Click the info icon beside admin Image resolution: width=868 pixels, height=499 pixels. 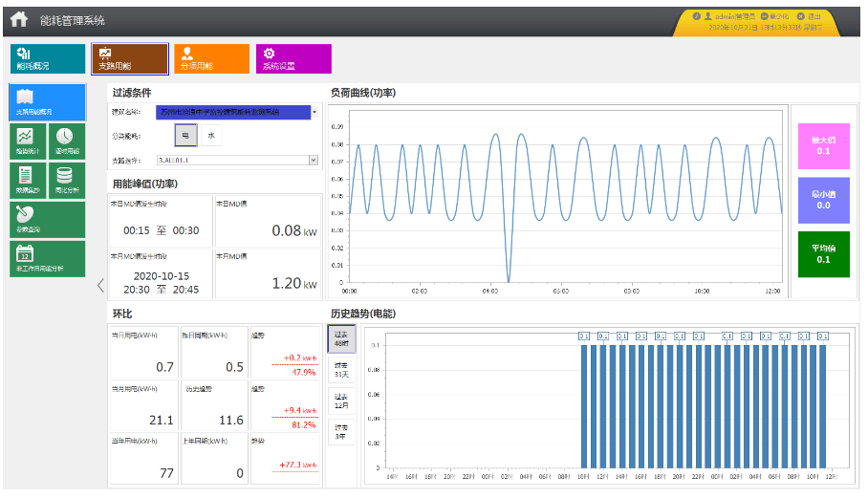696,16
